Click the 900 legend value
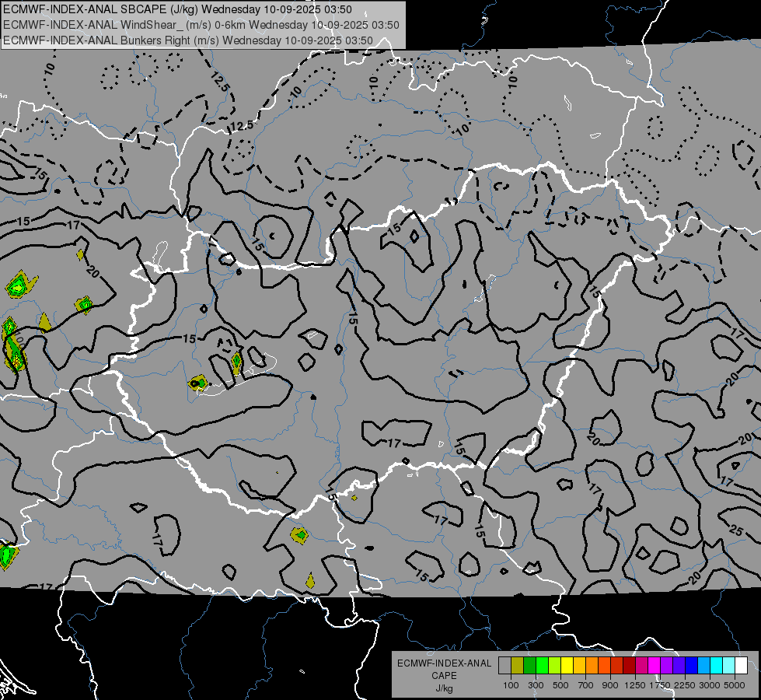 click(610, 685)
